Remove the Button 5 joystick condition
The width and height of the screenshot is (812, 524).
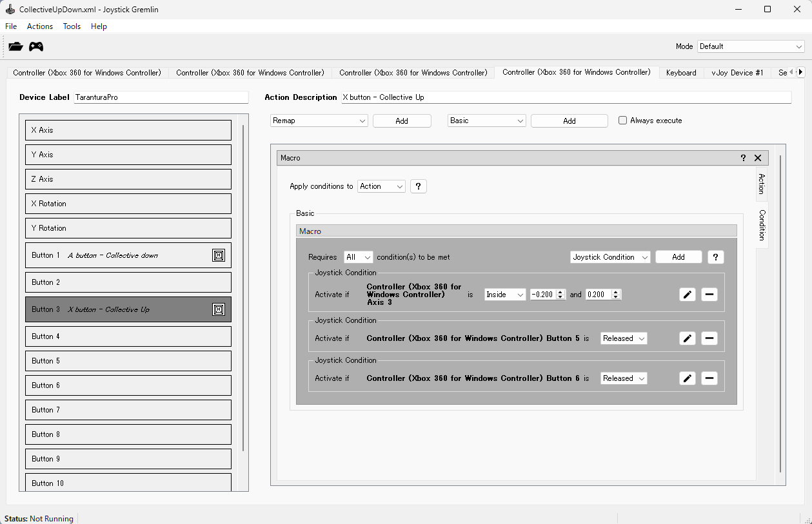(709, 338)
